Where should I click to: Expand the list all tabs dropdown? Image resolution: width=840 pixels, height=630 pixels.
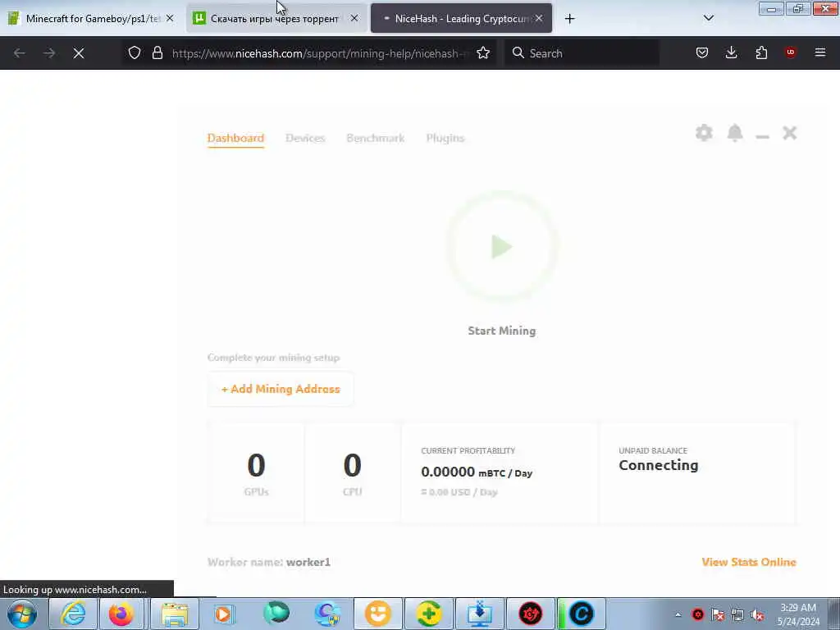(x=708, y=18)
